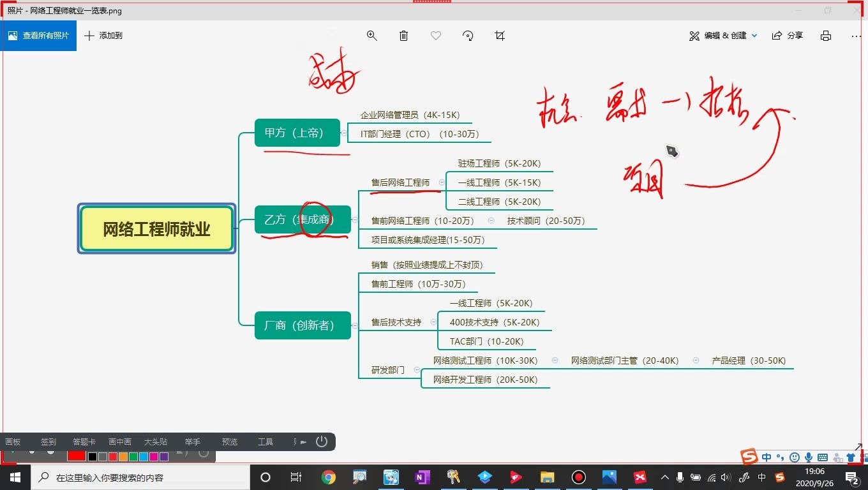Add photo to favorites with heart icon
Screen dimensions: 868x490
(436, 36)
